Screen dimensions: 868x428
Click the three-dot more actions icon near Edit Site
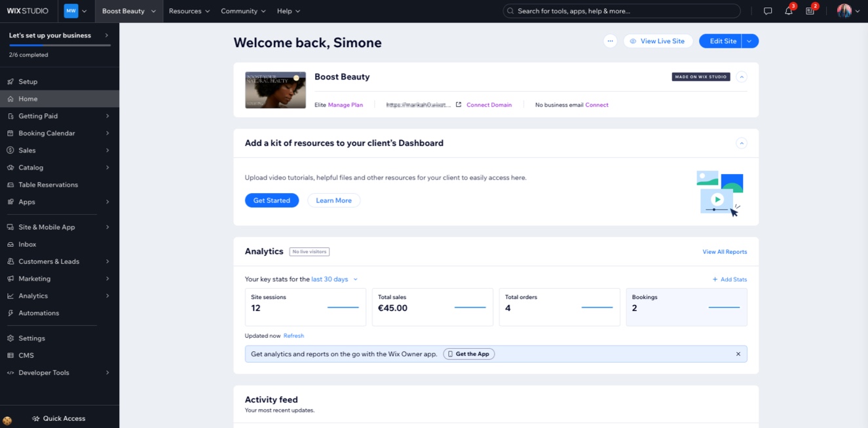(x=610, y=41)
